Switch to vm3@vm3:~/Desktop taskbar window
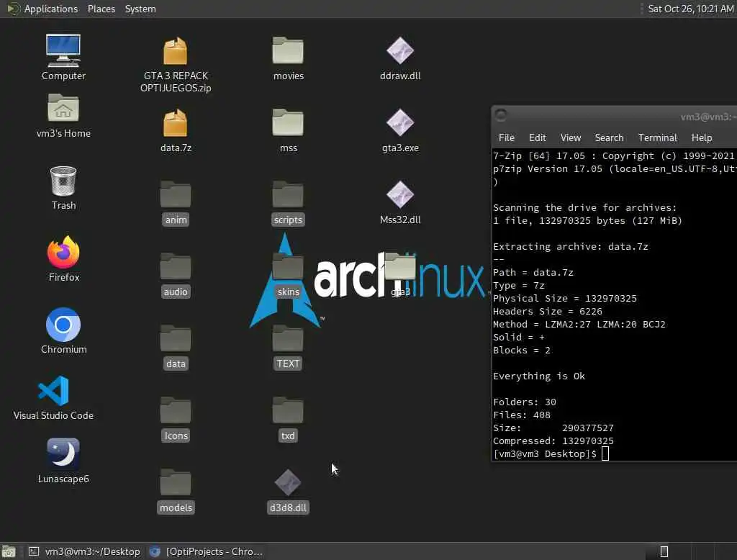 click(x=84, y=551)
